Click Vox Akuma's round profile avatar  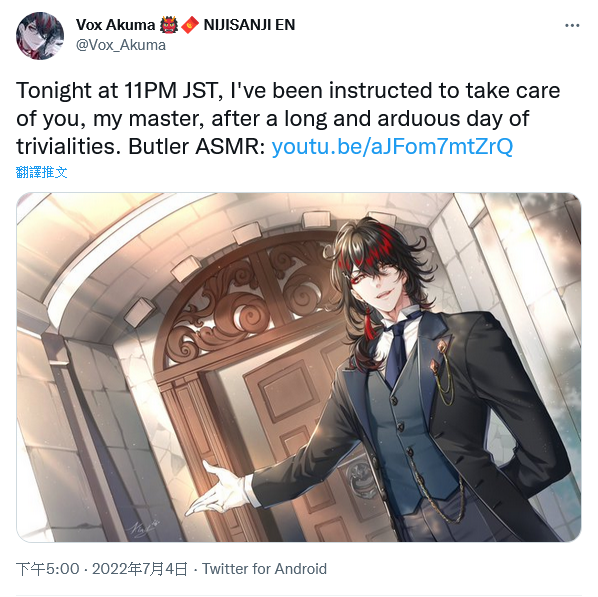(40, 35)
